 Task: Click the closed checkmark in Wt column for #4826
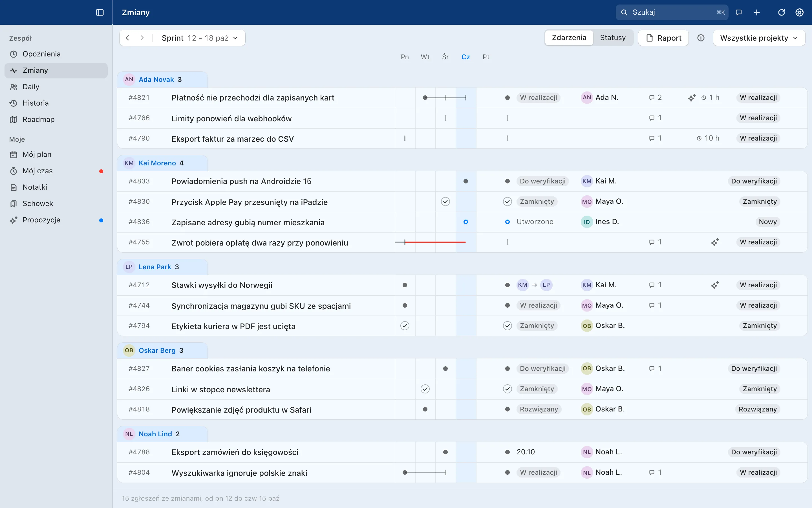[425, 389]
